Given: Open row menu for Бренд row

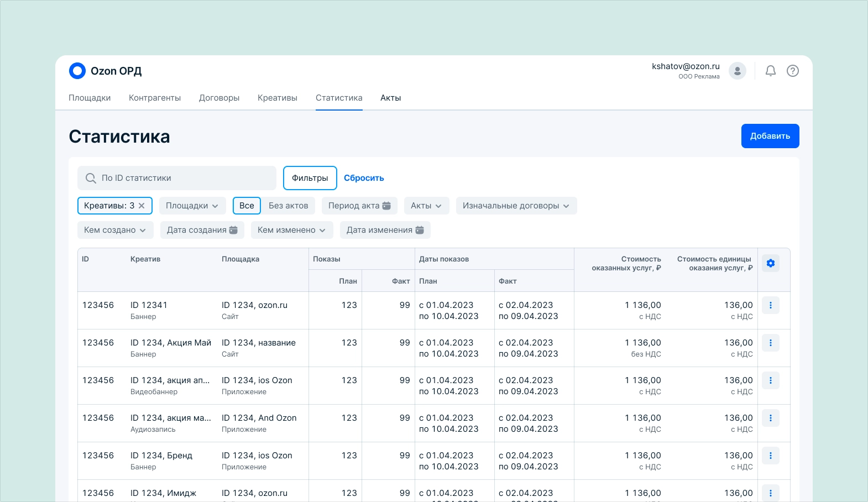Looking at the screenshot, I should pos(771,456).
